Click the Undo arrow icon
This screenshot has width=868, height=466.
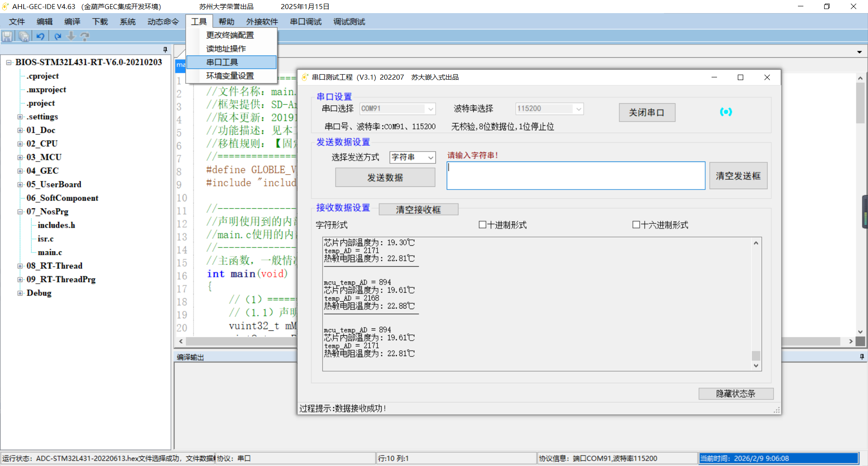41,37
